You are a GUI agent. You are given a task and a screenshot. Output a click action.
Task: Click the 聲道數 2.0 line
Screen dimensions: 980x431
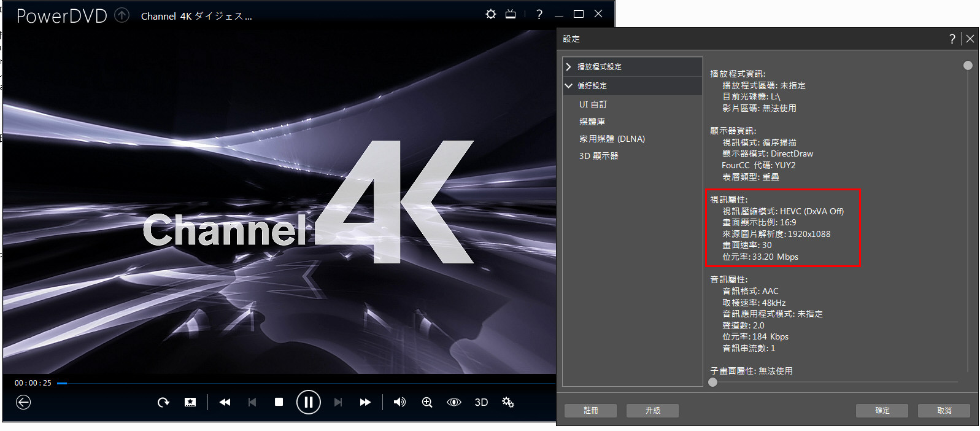743,325
